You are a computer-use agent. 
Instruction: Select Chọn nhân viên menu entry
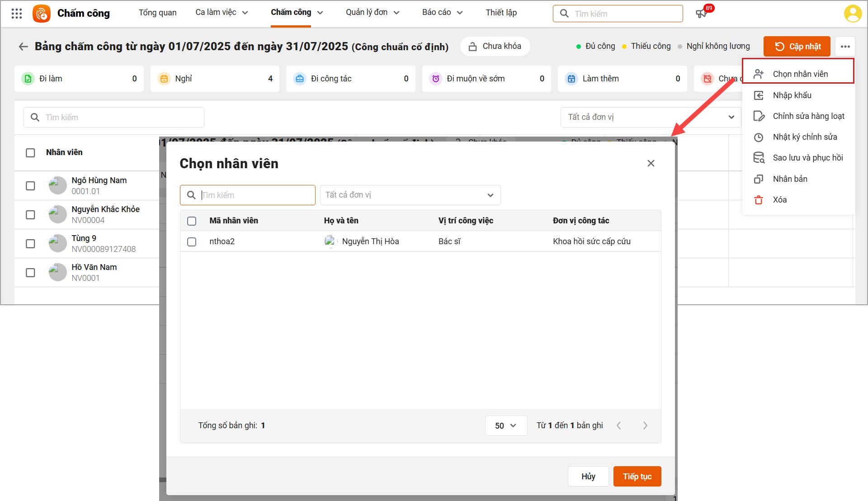(x=799, y=74)
